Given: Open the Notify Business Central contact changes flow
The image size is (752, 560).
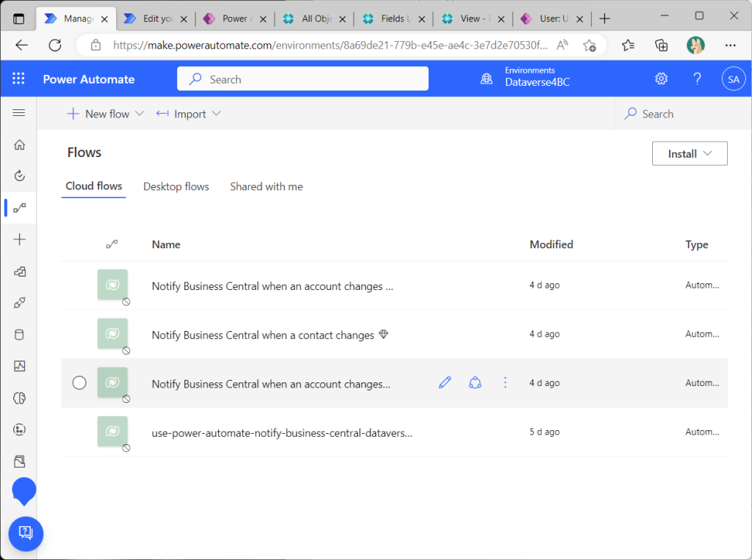Looking at the screenshot, I should 263,335.
